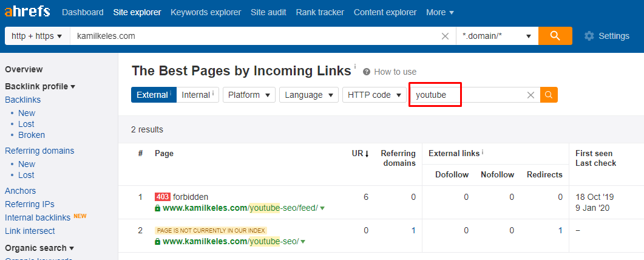Open Broken backlinks

coord(32,135)
